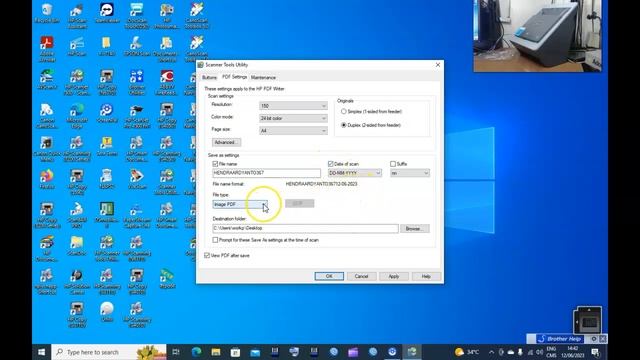Open the File type dropdown
Viewport: 640px width, 360px height.
240,204
